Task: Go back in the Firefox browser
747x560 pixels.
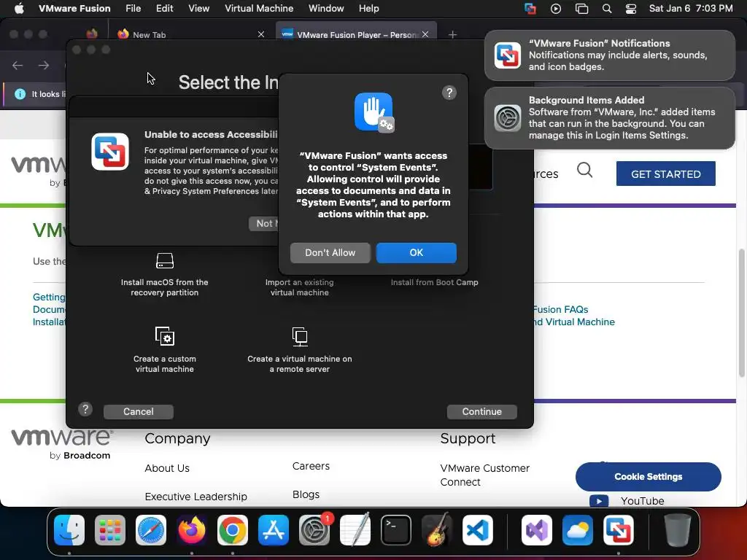Action: coord(18,65)
